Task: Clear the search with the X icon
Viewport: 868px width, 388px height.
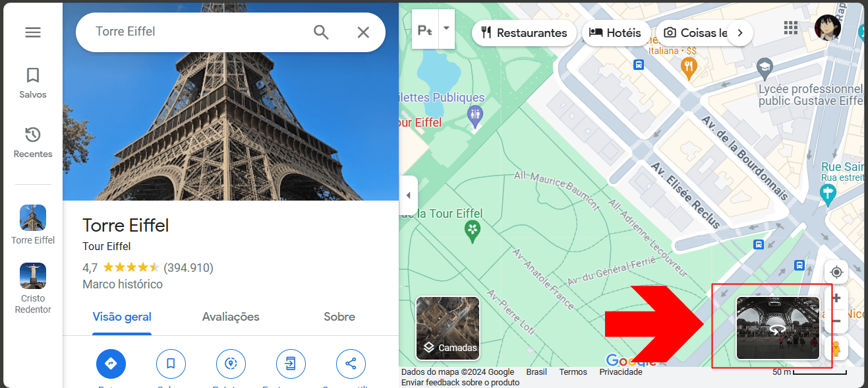Action: (363, 32)
